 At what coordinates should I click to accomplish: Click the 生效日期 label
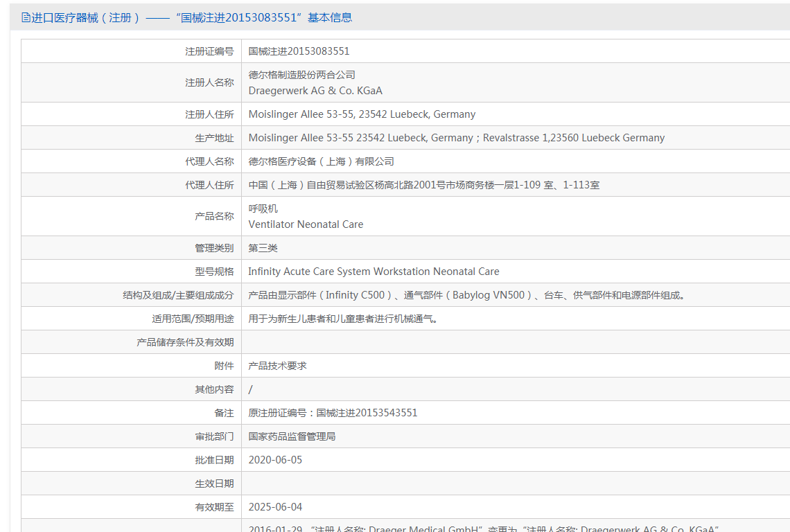(x=214, y=484)
